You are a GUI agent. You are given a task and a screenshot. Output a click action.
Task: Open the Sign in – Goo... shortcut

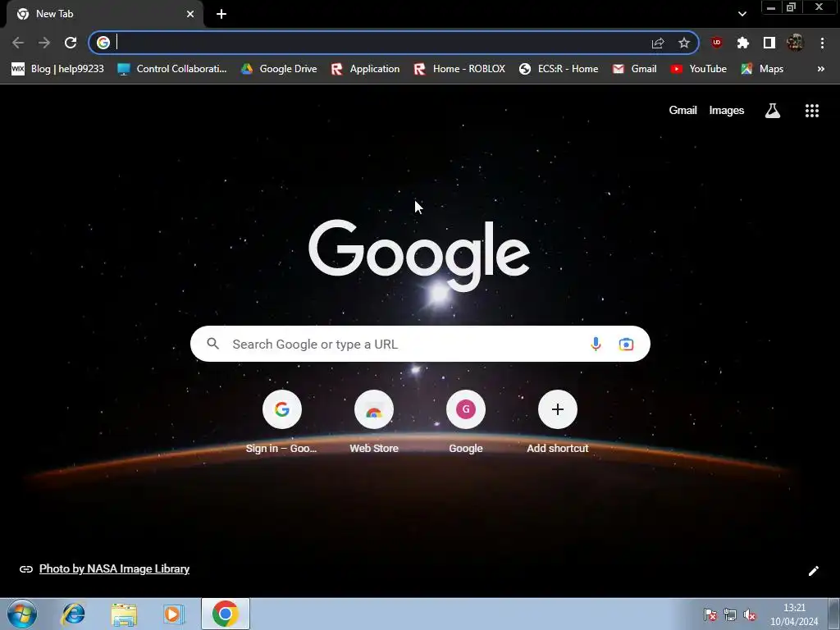(x=282, y=422)
